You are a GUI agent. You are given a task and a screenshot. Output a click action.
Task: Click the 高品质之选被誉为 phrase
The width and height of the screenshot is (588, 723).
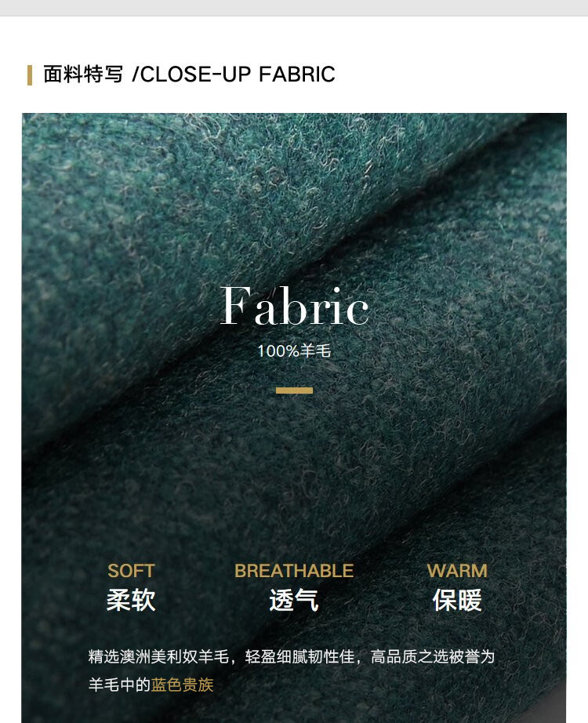tap(433, 656)
